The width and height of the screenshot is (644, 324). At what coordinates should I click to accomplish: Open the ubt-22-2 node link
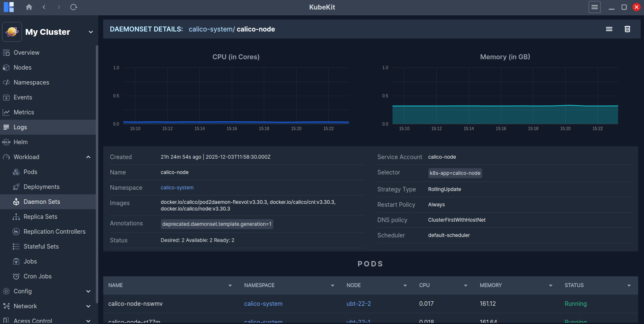pyautogui.click(x=358, y=304)
